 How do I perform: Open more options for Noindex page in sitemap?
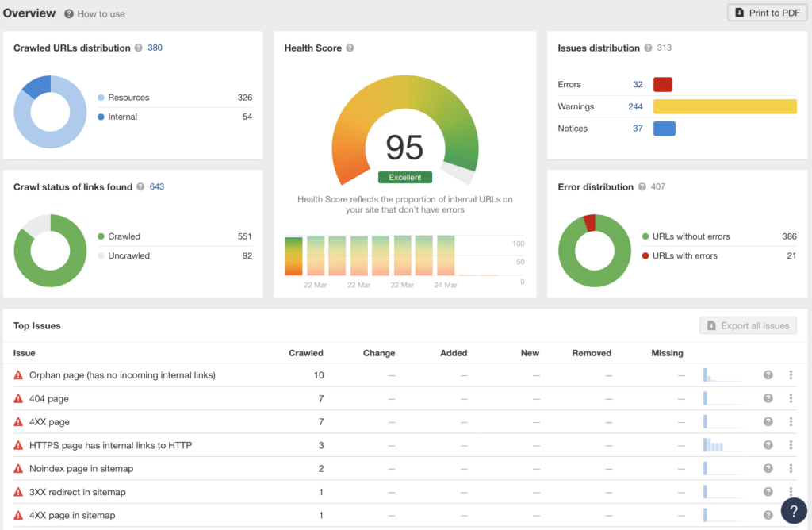click(x=791, y=468)
